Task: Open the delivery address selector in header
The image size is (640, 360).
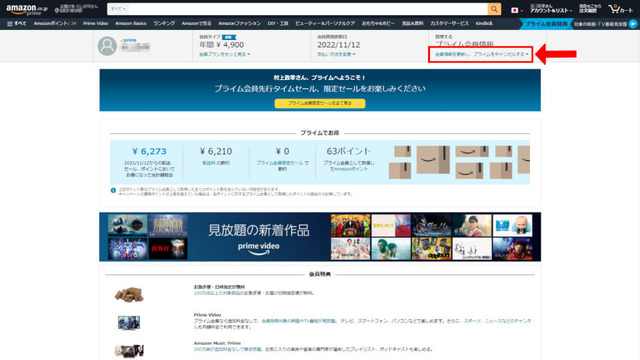Action: [76, 9]
